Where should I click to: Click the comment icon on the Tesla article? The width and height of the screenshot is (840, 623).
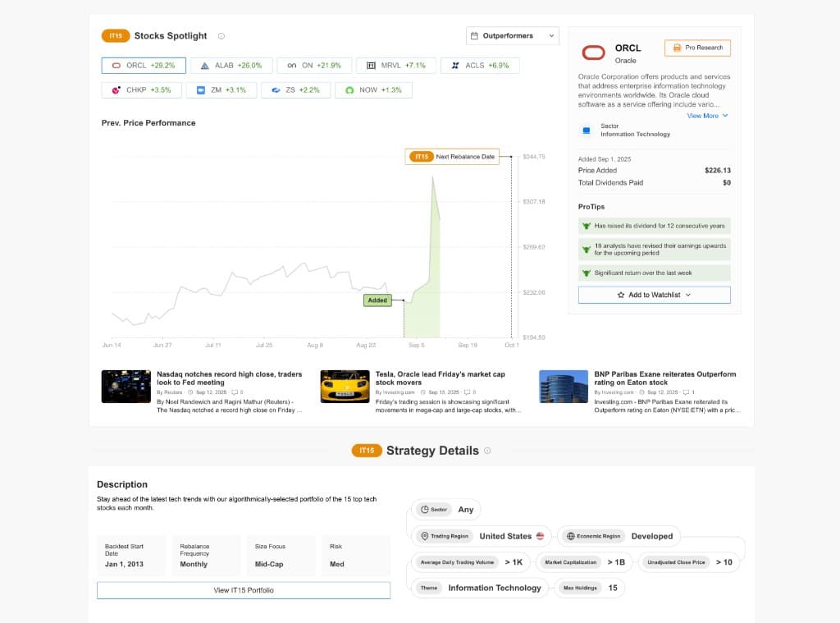467,392
